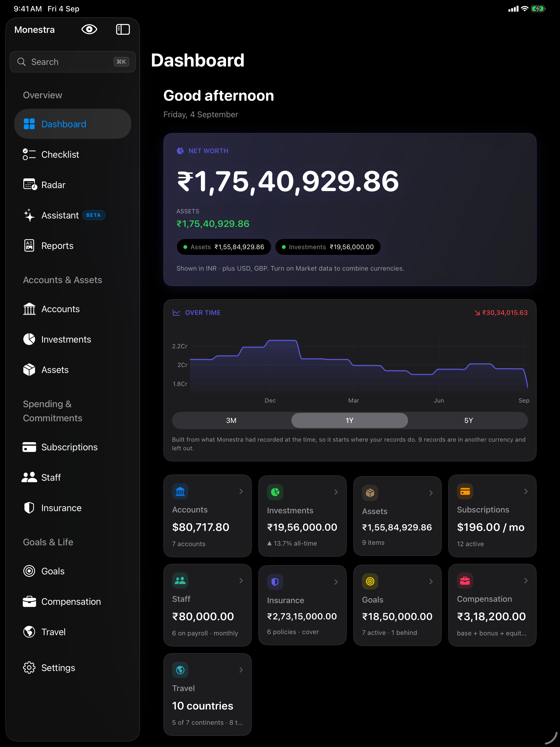Open the Assets card chevron
The image size is (560, 747).
click(431, 493)
